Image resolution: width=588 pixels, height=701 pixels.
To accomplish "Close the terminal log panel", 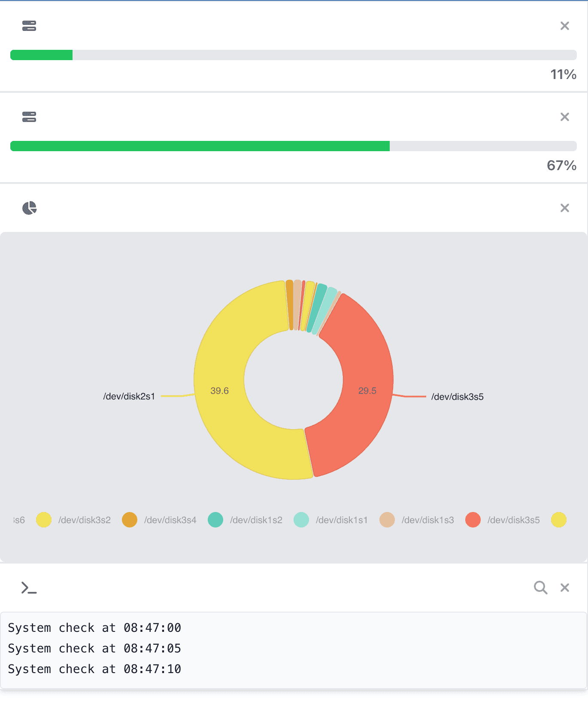I will click(x=564, y=588).
